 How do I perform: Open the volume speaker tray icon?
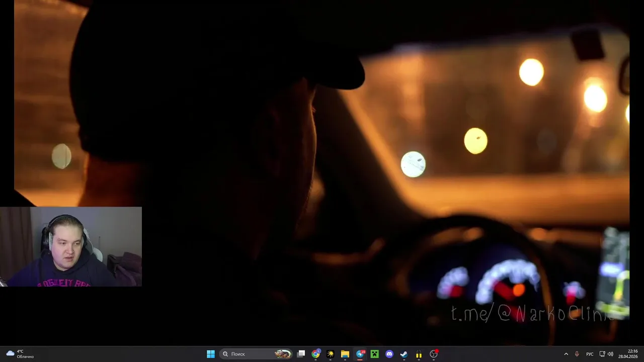tap(611, 354)
